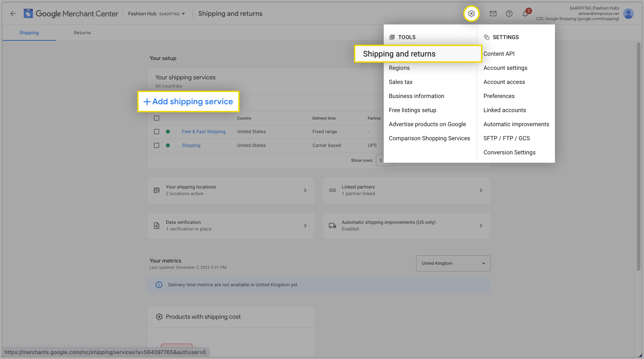Click the Settings header icon
This screenshot has width=644, height=359.
point(487,37)
